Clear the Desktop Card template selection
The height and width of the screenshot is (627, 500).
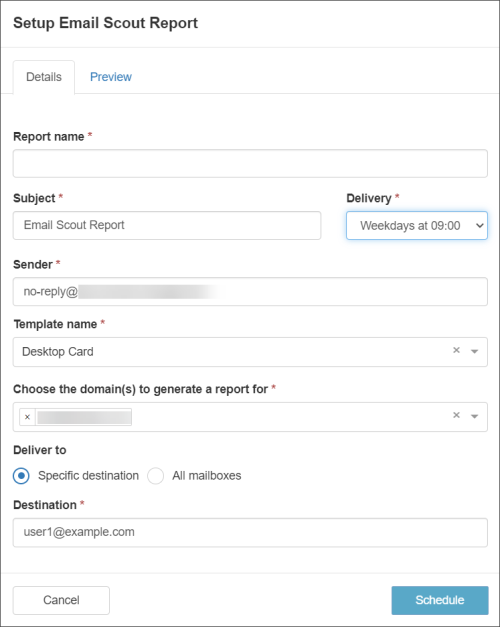pos(456,350)
